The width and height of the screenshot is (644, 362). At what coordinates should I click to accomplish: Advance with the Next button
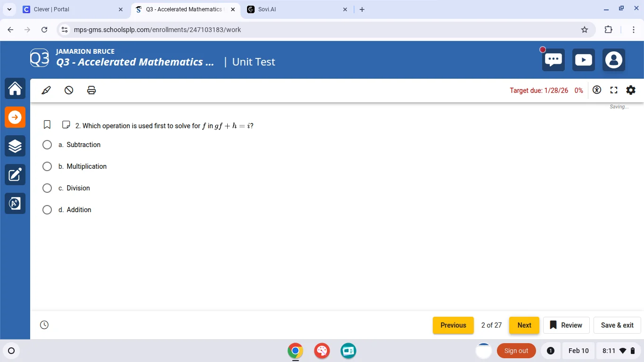click(x=524, y=325)
